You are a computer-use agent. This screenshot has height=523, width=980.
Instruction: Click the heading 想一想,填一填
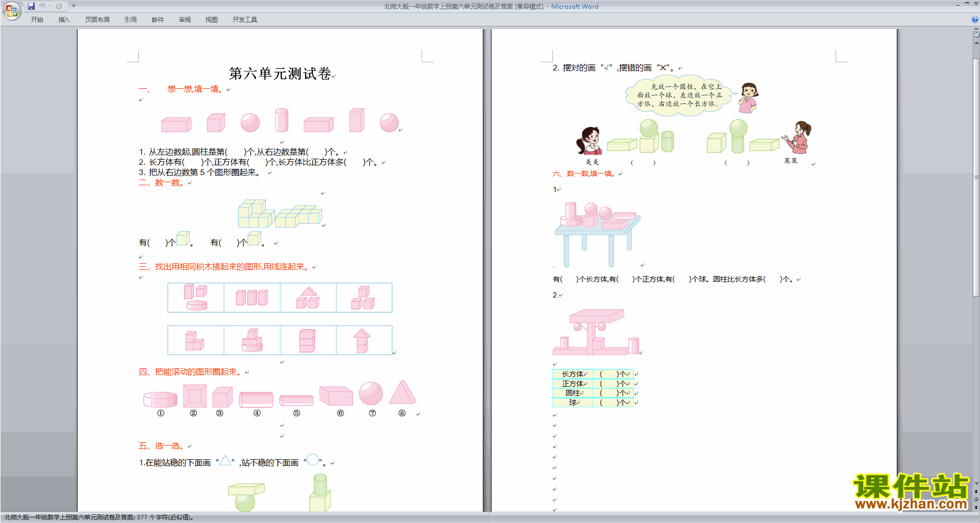(x=194, y=89)
